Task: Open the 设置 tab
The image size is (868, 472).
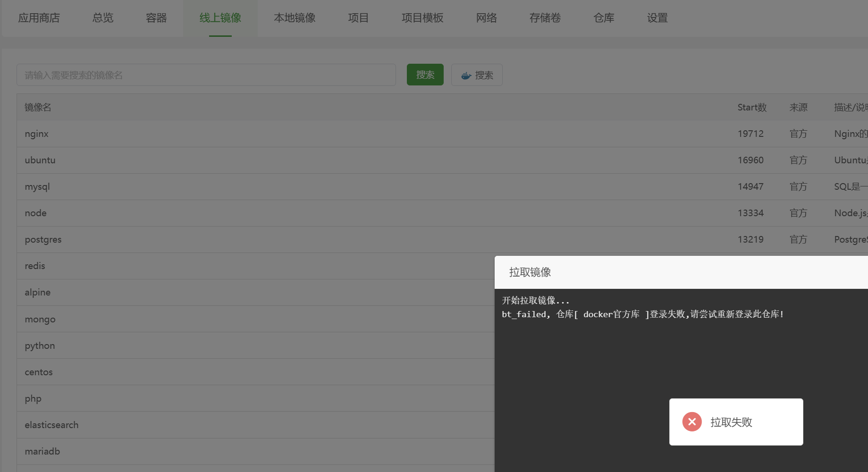Action: coord(657,18)
